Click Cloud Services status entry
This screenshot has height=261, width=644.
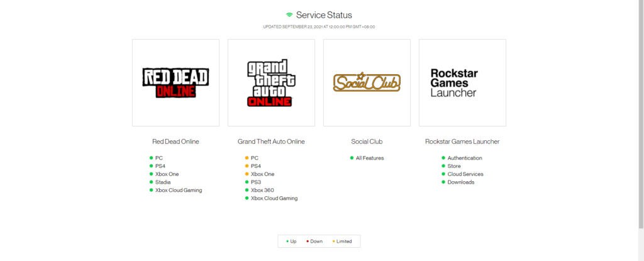tap(465, 174)
